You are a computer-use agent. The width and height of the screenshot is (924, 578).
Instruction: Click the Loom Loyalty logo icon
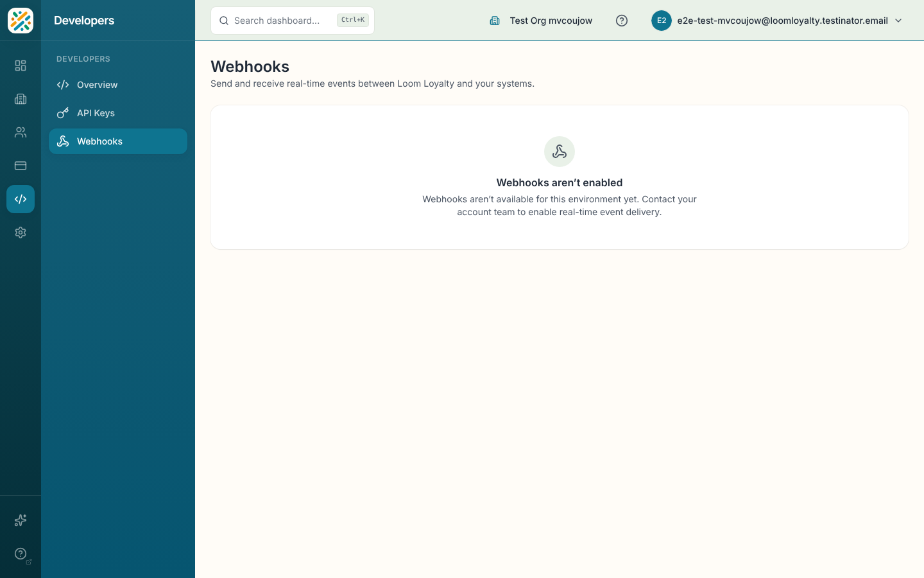click(21, 21)
